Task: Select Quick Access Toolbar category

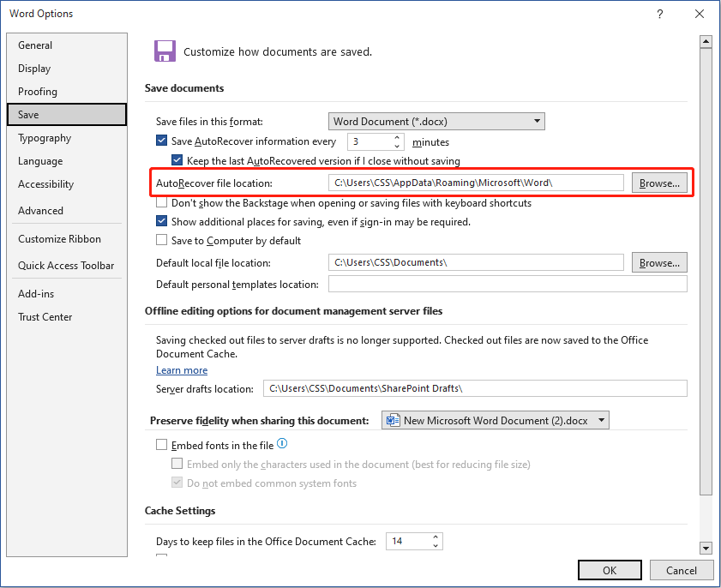Action: [x=67, y=266]
